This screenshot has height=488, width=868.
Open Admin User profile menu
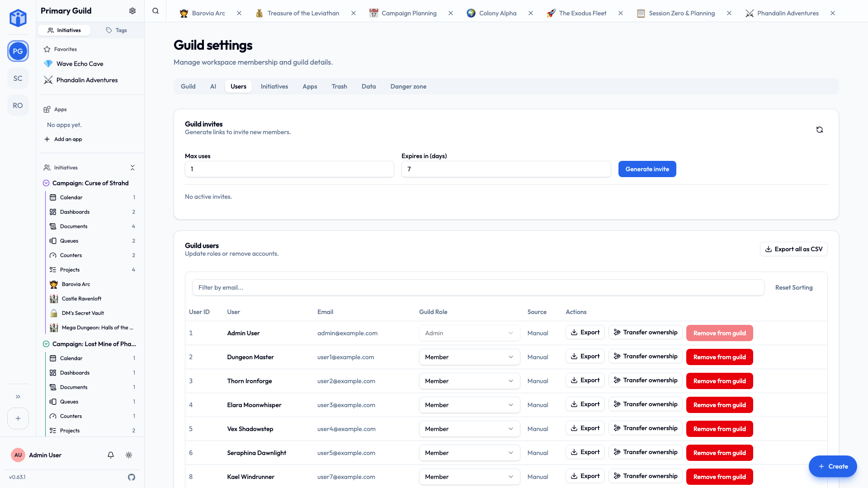click(37, 455)
